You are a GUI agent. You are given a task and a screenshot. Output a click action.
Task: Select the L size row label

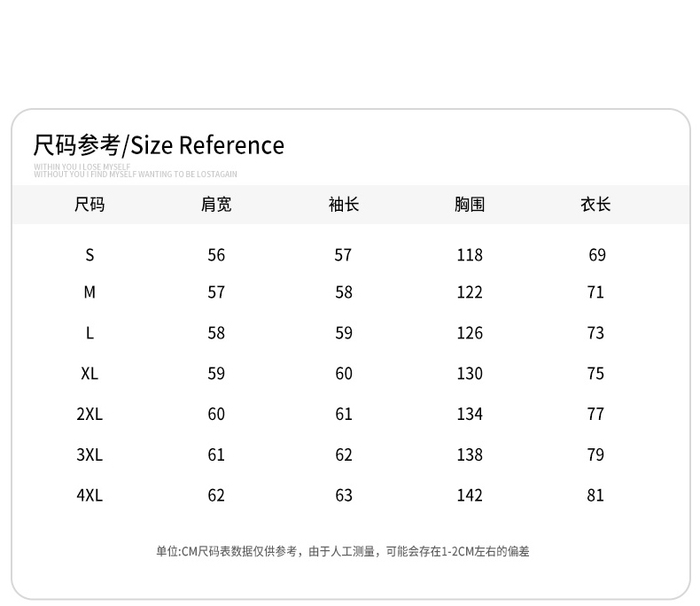(x=89, y=333)
